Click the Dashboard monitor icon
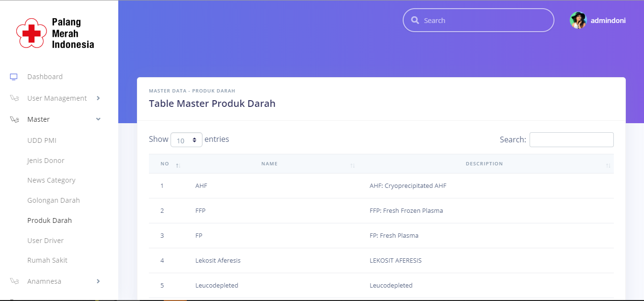Viewport: 644px width, 301px height. click(x=14, y=77)
